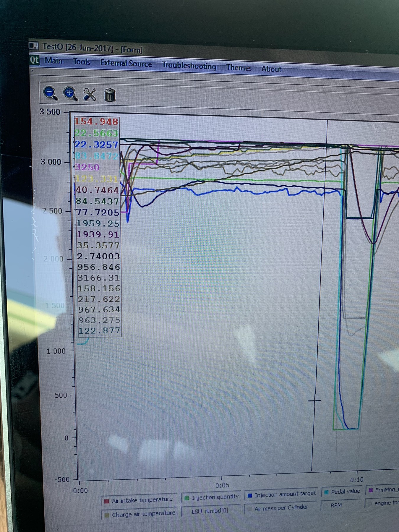This screenshot has height=532, width=399.
Task: Open the About menu
Action: point(271,69)
